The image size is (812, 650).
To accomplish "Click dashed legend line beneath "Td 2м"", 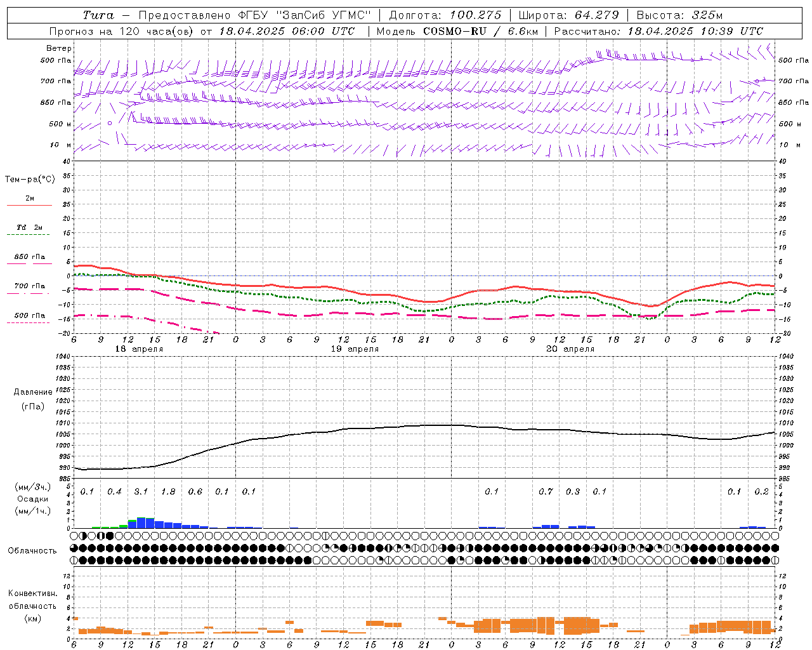I will [29, 235].
